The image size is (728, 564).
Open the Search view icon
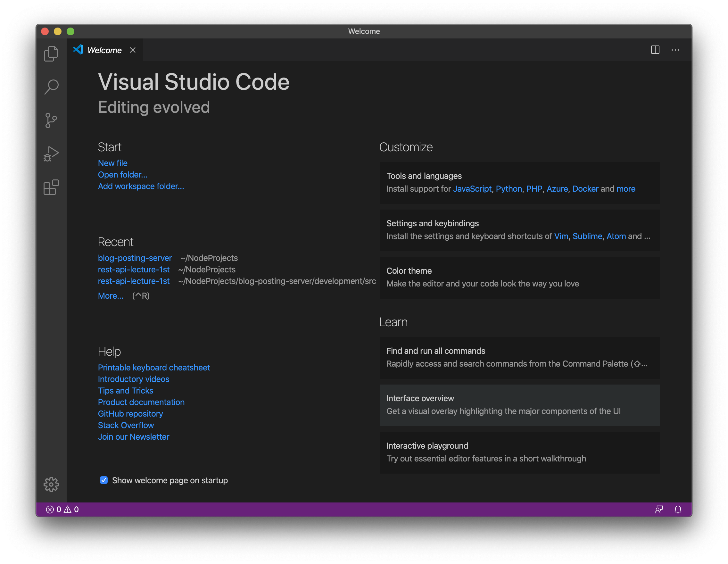coord(51,87)
